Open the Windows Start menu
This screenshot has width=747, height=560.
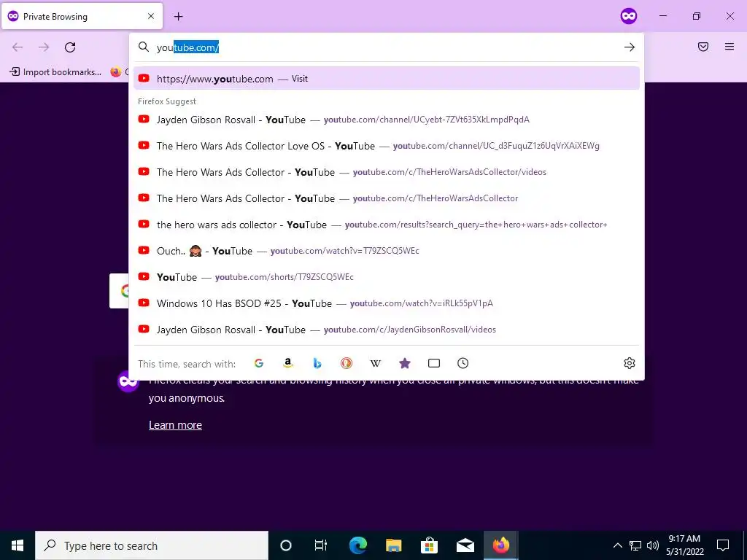coord(18,545)
